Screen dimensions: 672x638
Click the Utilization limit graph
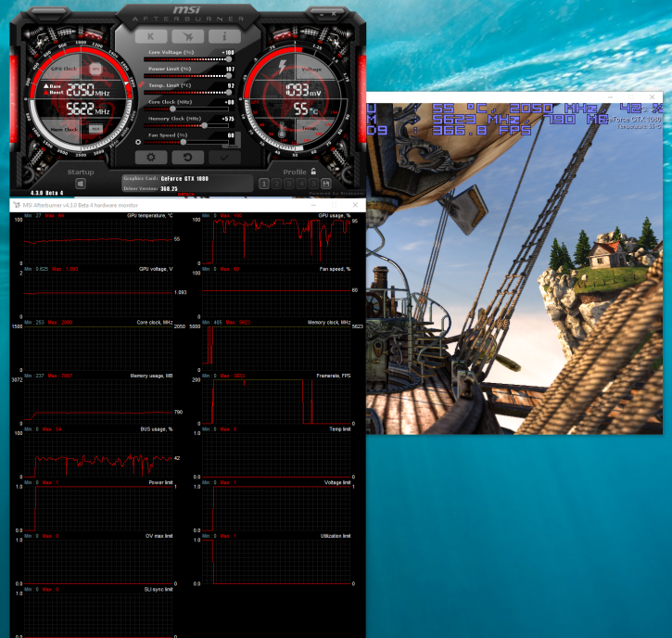pyautogui.click(x=276, y=561)
